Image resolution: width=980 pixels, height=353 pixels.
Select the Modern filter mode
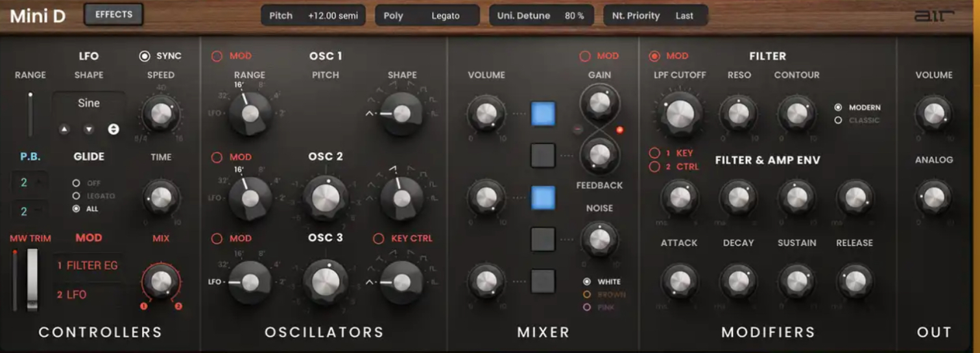coord(838,107)
